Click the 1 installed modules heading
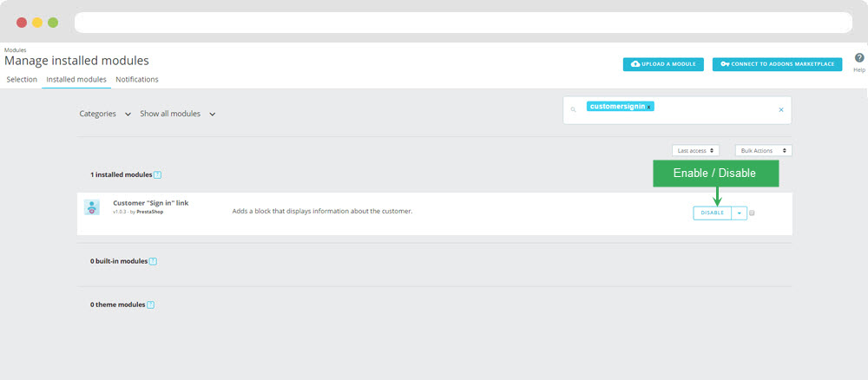The height and width of the screenshot is (380, 868). click(122, 174)
